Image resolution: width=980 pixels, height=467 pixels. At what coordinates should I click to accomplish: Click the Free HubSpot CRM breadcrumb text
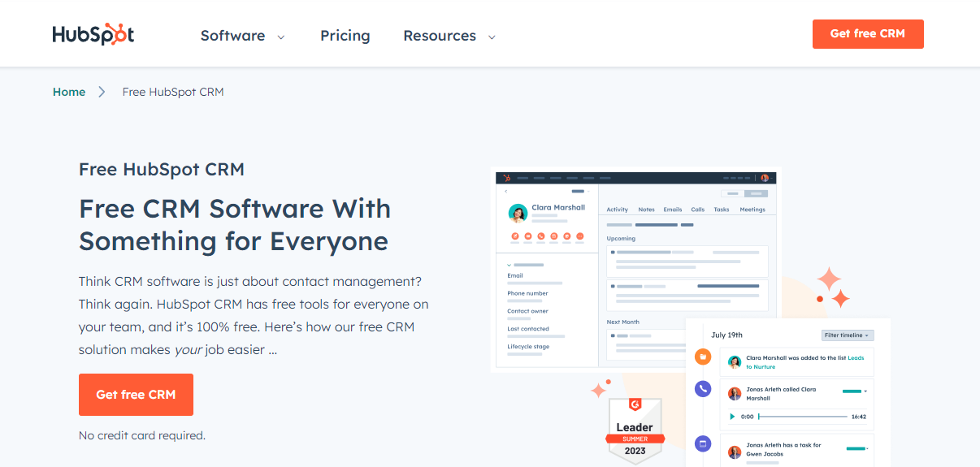click(173, 92)
